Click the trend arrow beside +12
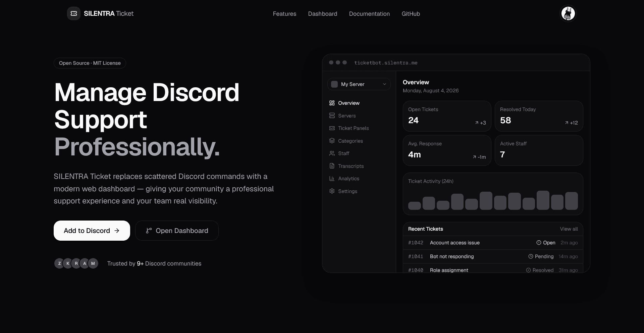The image size is (644, 333). [567, 123]
